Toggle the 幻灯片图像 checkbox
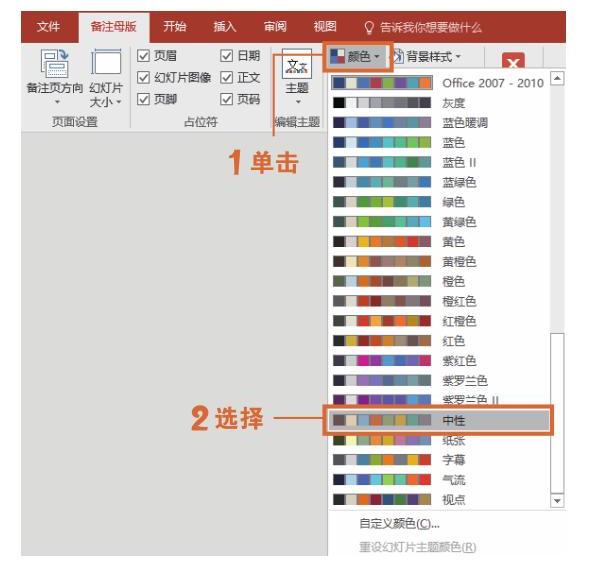Image resolution: width=591 pixels, height=569 pixels. pos(143,78)
